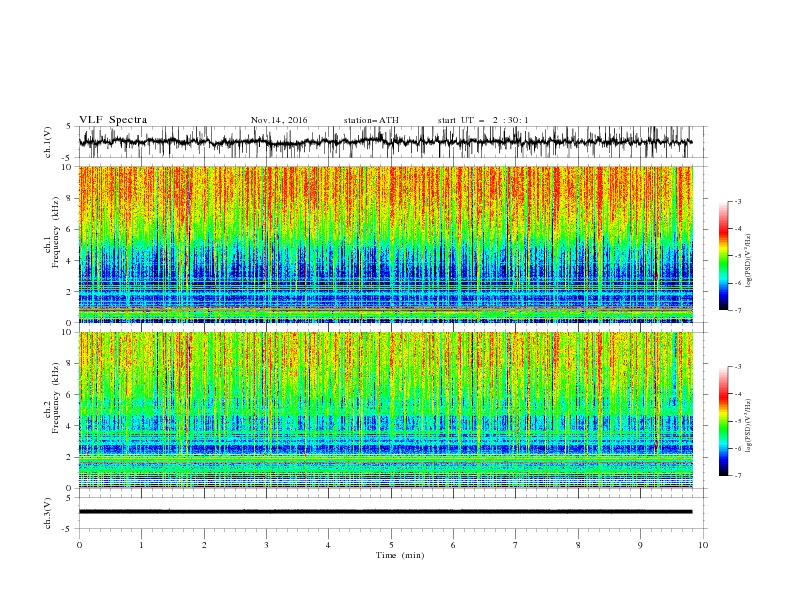Select the "Time (min)" axis label
The height and width of the screenshot is (612, 792).
[400, 555]
